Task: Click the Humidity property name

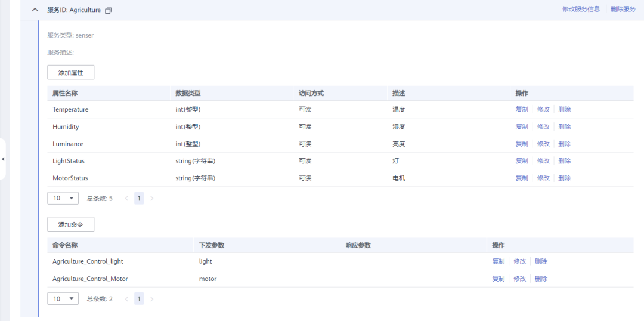Action: click(x=66, y=126)
